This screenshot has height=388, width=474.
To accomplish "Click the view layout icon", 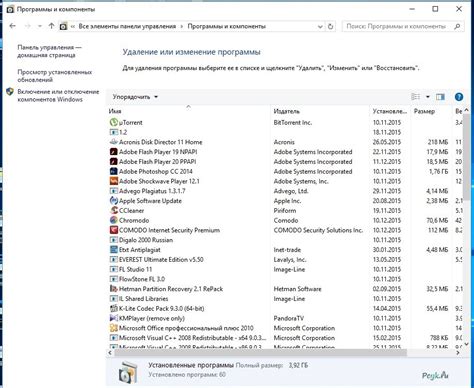I will (416, 97).
